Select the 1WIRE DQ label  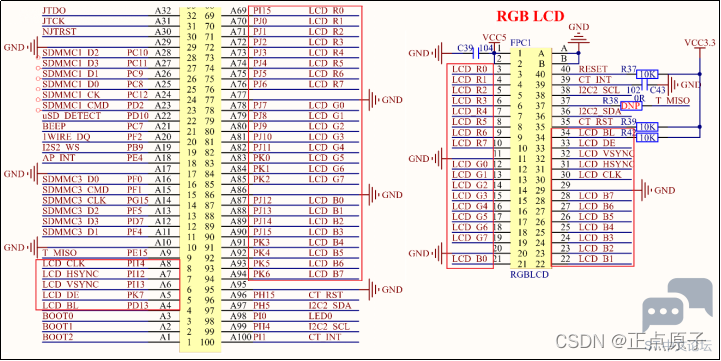[67, 137]
